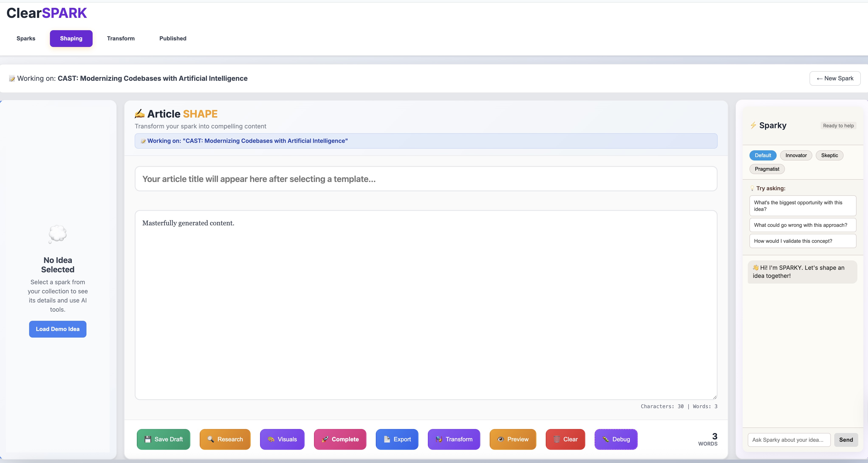The width and height of the screenshot is (868, 463).
Task: Click the palette icon on Visuals button
Action: pos(271,439)
